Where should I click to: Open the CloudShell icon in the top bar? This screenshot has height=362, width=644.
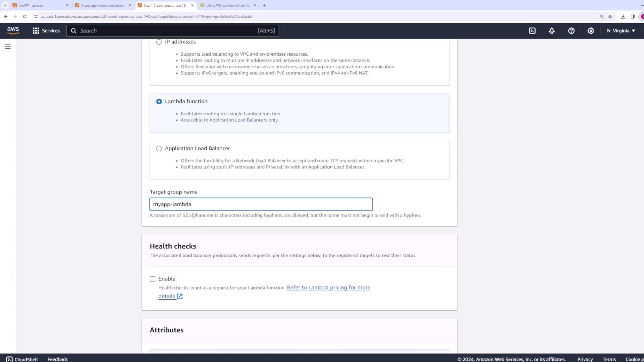[532, 31]
